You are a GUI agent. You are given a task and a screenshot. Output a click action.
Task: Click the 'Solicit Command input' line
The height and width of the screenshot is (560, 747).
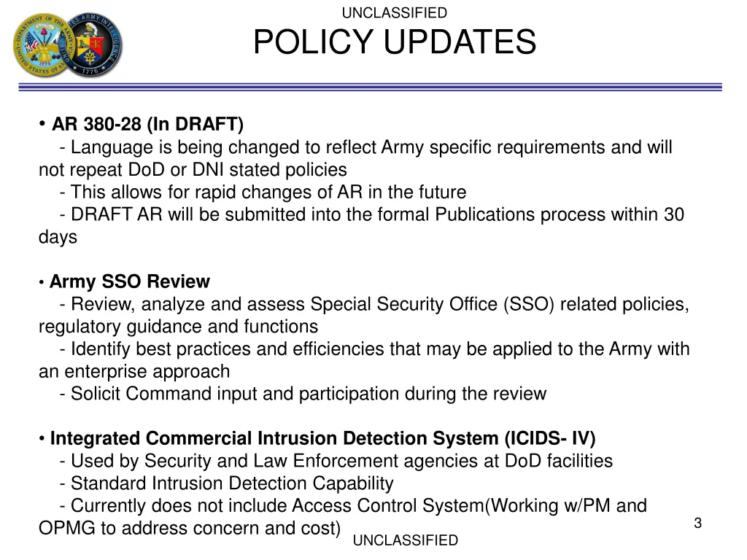(303, 394)
